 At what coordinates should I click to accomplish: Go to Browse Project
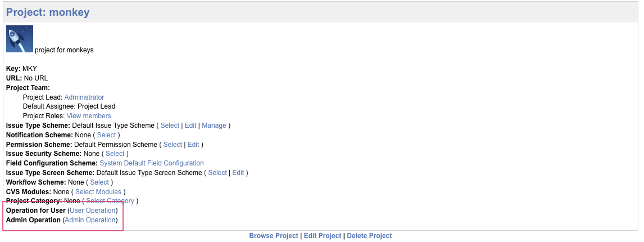click(x=274, y=236)
